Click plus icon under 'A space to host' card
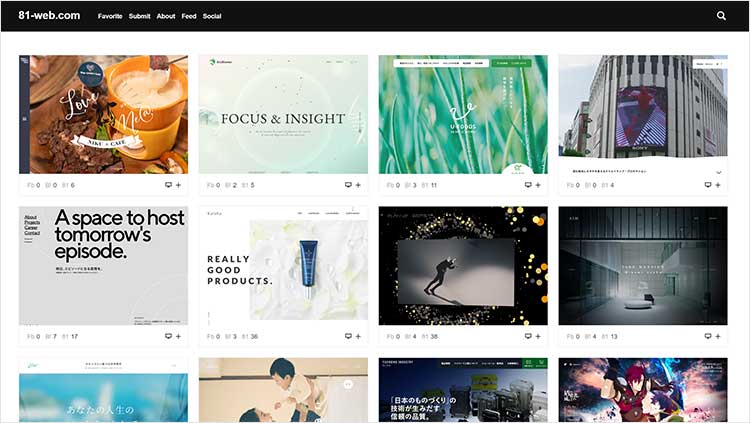This screenshot has height=423, width=750. click(178, 336)
